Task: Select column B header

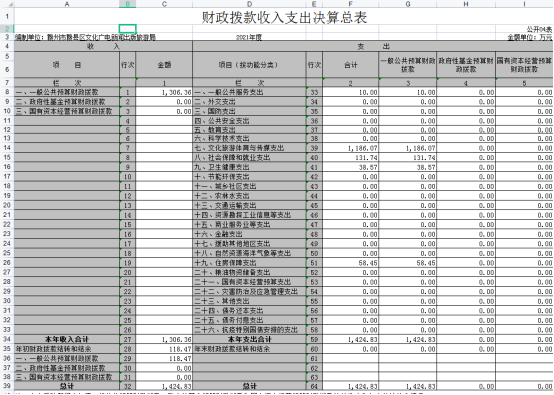Action: tap(128, 4)
